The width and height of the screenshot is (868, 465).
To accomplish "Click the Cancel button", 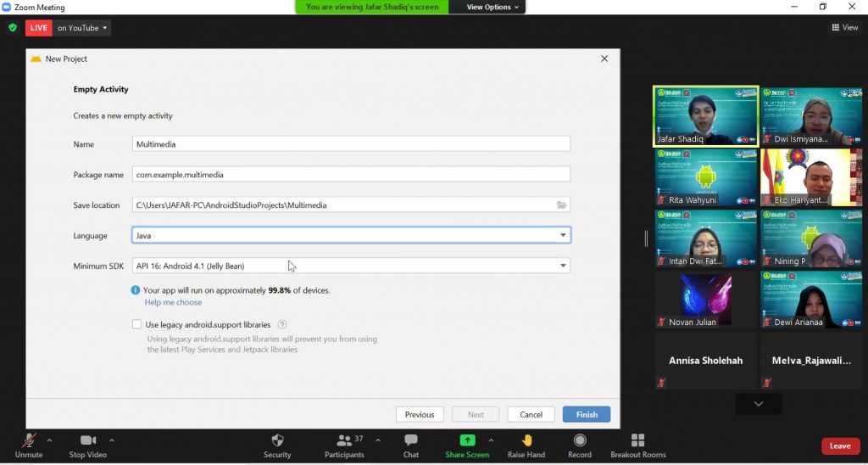I will [x=531, y=415].
